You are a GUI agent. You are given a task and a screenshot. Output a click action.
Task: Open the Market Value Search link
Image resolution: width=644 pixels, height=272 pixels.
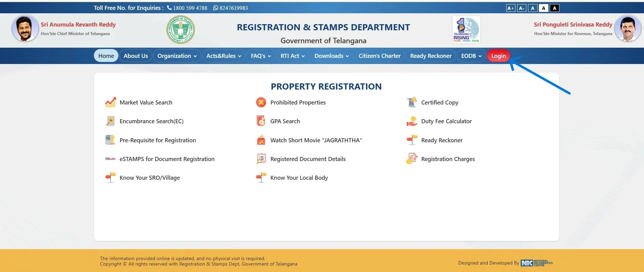coord(146,102)
